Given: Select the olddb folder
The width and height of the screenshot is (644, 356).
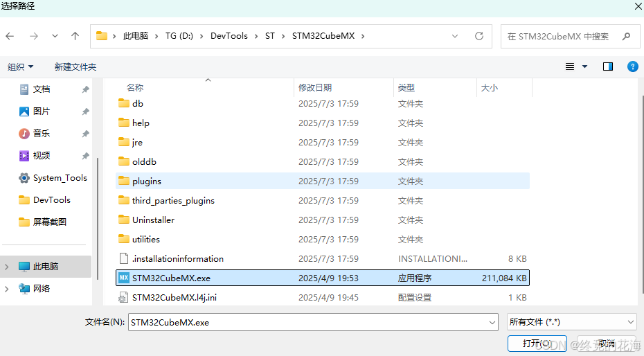Looking at the screenshot, I should pyautogui.click(x=323, y=162).
